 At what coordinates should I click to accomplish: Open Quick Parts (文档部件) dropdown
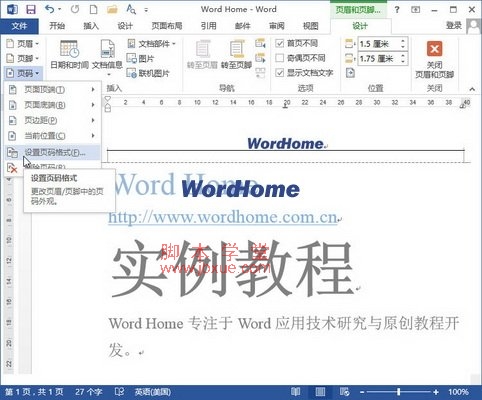coord(151,44)
